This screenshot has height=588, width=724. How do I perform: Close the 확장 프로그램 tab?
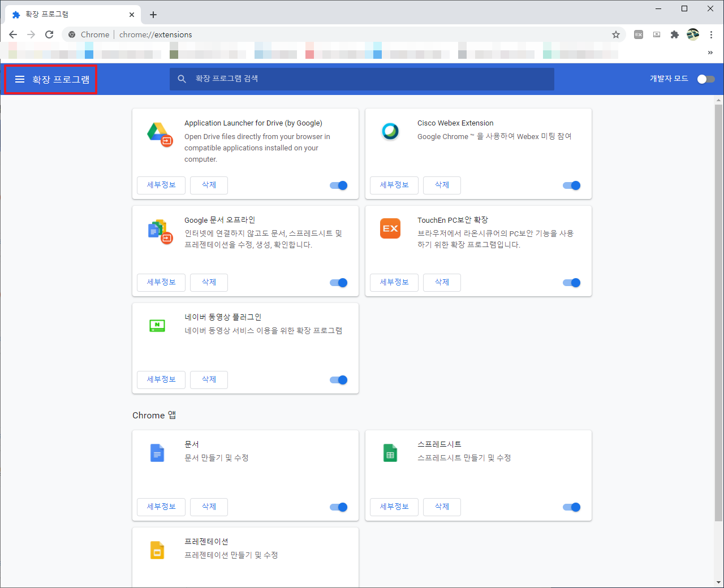[x=132, y=15]
